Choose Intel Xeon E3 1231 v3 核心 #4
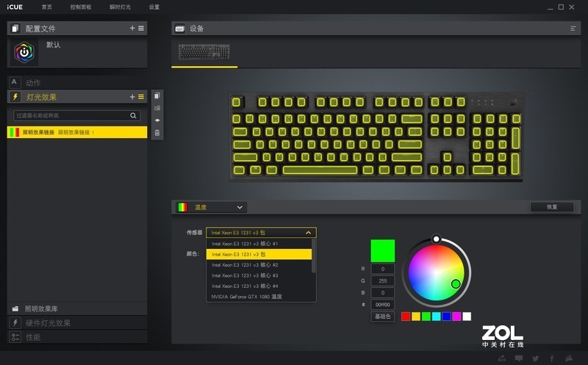 259,286
